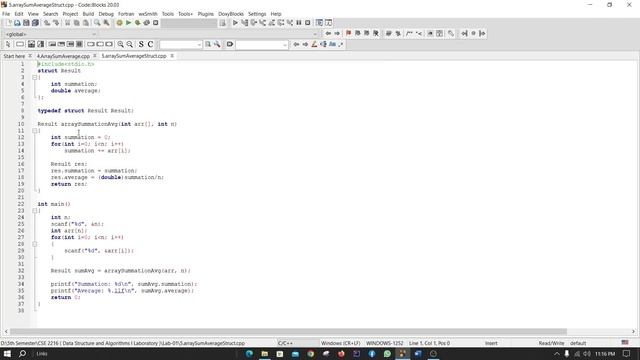
Task: Expand the incremental search dropdown
Action: click(x=285, y=44)
